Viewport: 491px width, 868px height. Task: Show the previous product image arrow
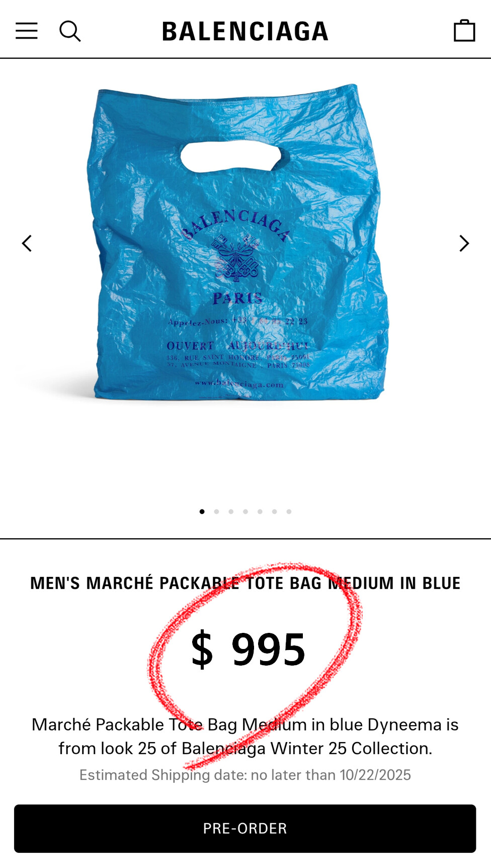point(27,243)
